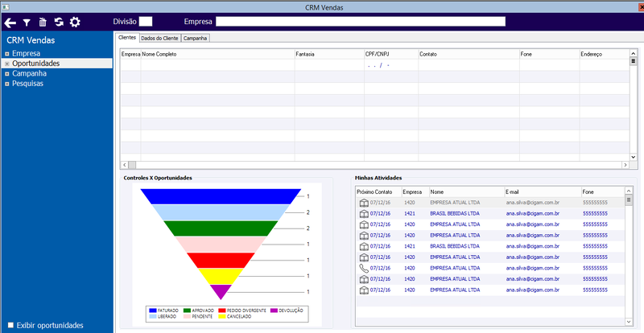This screenshot has width=644, height=333.
Task: Click the FATURADO legend color swatch
Action: click(153, 310)
